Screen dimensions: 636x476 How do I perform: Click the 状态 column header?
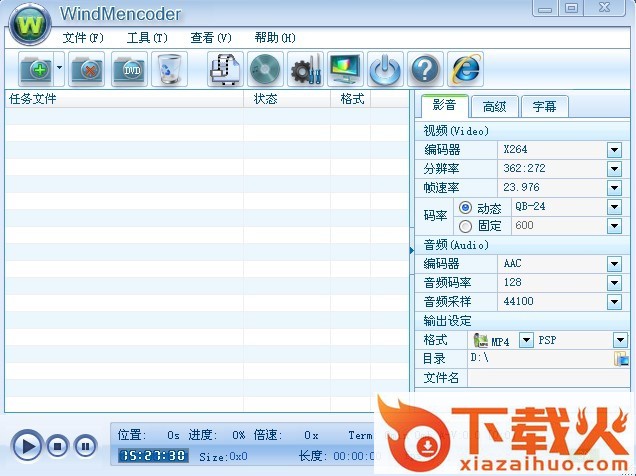pos(287,99)
